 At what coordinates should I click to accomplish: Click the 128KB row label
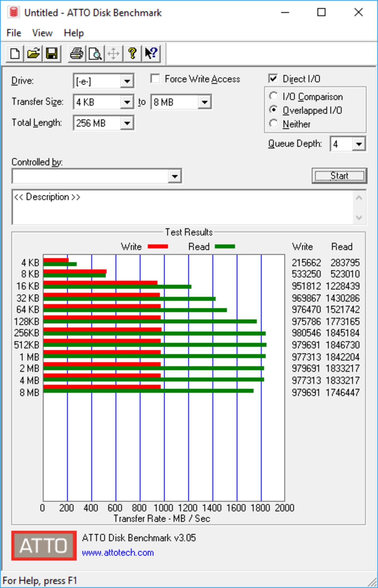tap(27, 321)
